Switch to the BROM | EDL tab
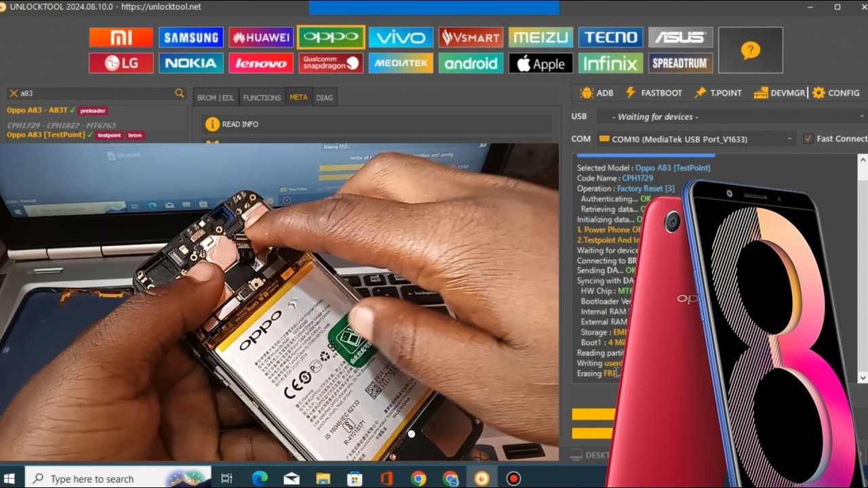 coord(215,98)
